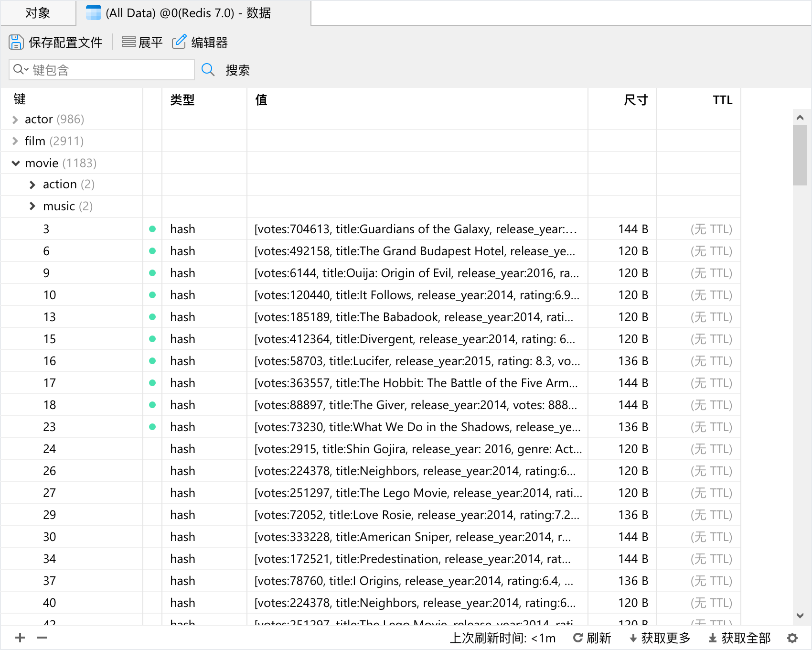Click green status dot on row 23
This screenshot has width=812, height=650.
tap(152, 427)
